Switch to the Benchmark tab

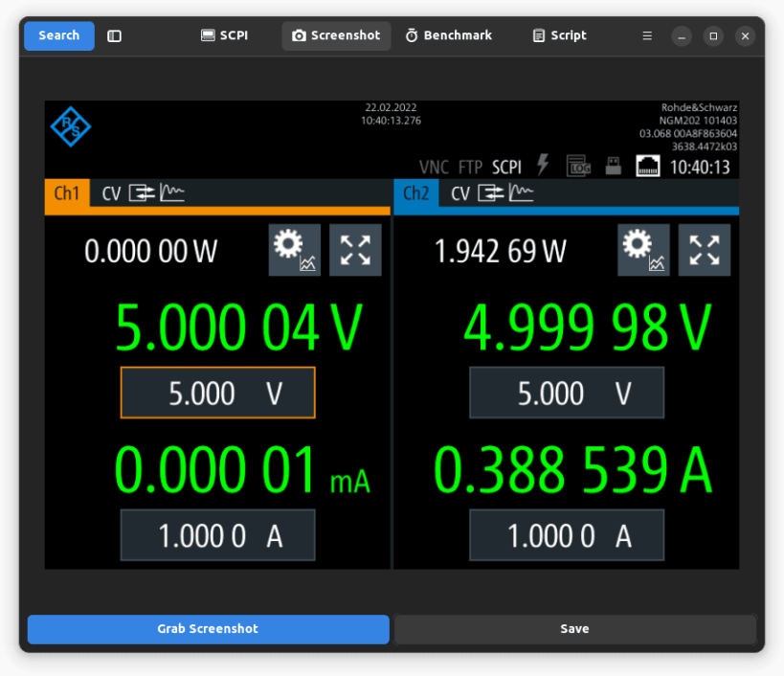point(449,36)
